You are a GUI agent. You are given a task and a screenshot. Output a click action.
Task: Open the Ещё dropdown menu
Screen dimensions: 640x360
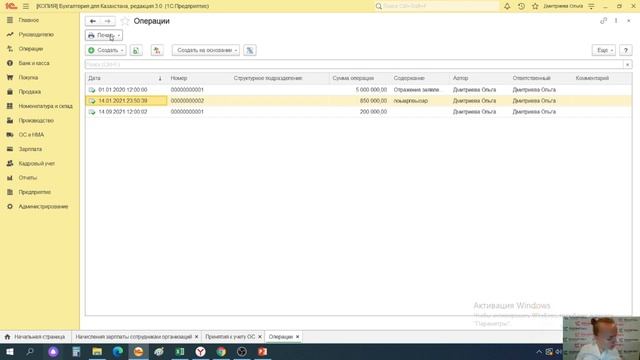[x=604, y=50]
